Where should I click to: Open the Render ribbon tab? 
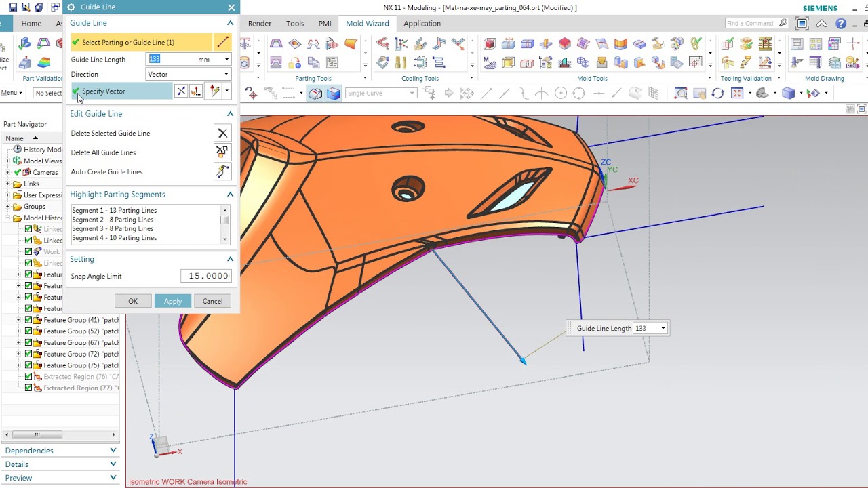(x=260, y=23)
